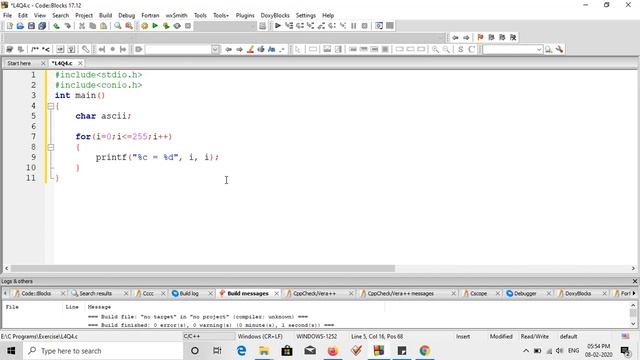Start debugging with the Debug/Continue arrow
This screenshot has height=360, width=640.
[278, 26]
